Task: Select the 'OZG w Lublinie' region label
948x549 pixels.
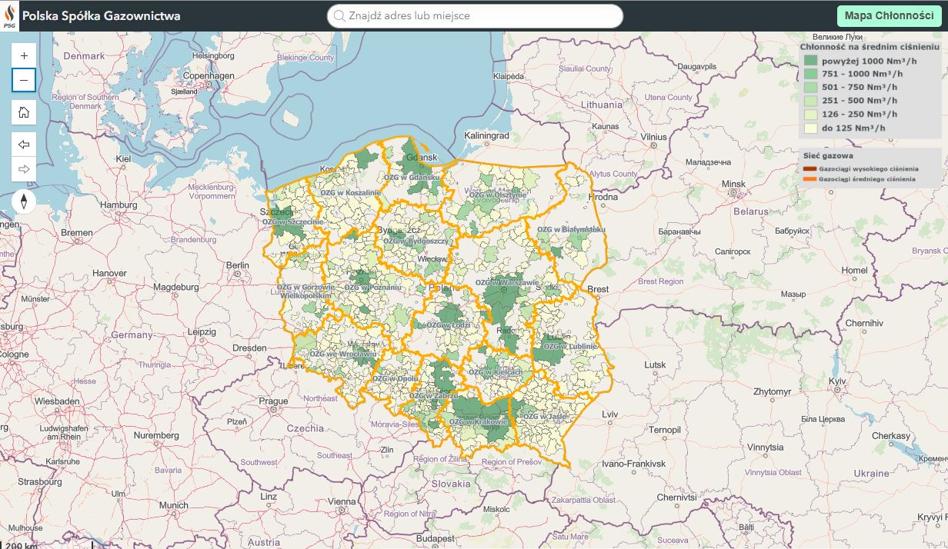Action: tap(570, 346)
